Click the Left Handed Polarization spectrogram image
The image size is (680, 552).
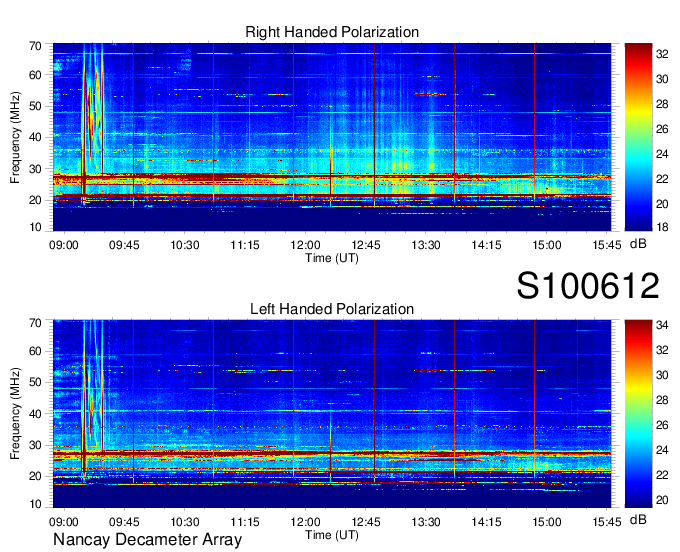[332, 414]
